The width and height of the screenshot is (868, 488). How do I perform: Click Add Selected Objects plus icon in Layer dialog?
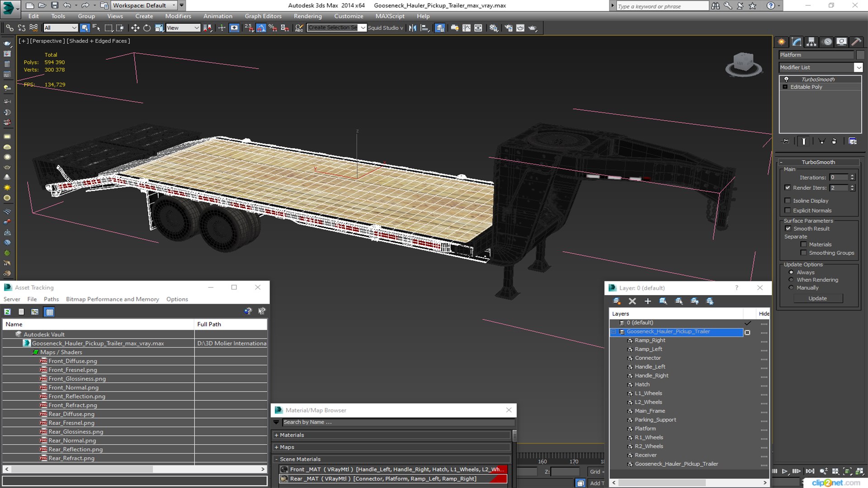tap(648, 301)
